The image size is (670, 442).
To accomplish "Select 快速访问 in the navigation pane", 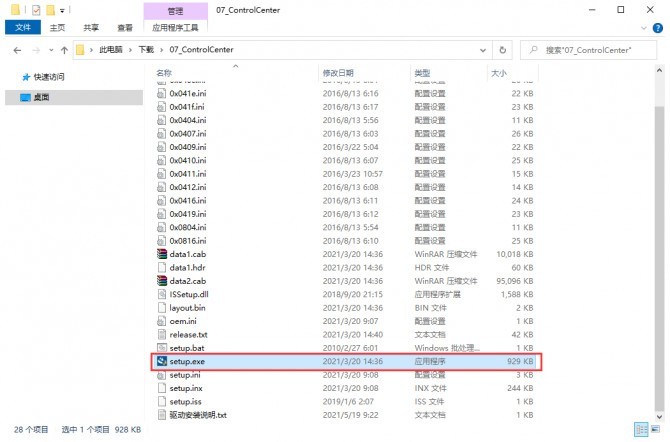I will coord(49,77).
